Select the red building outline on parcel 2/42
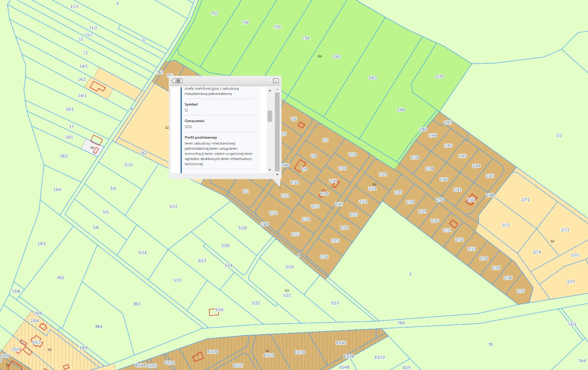 pos(471,199)
